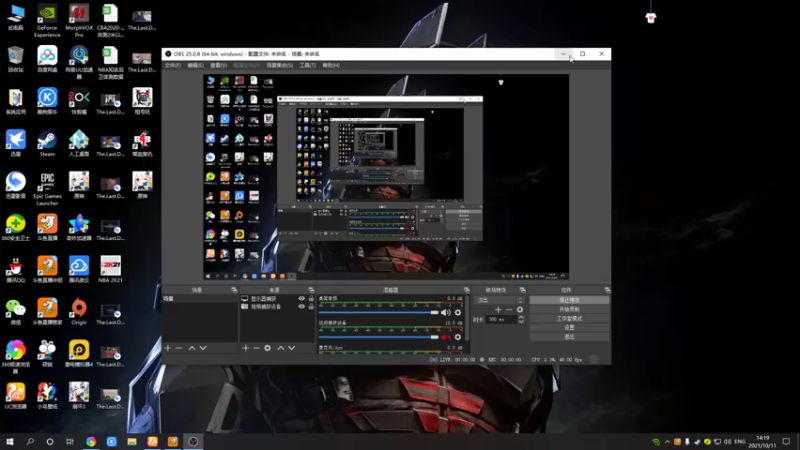
Task: Open the View menu in OBS
Action: tap(218, 65)
